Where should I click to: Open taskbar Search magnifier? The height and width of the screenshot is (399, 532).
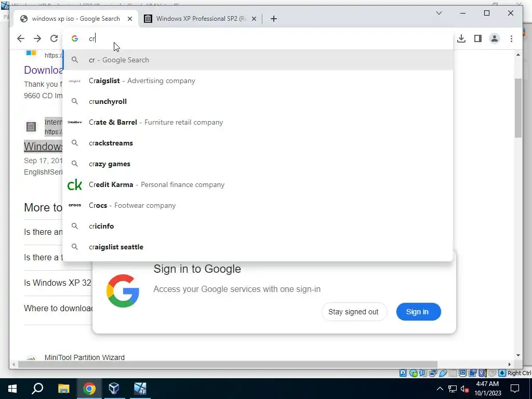pos(37,389)
